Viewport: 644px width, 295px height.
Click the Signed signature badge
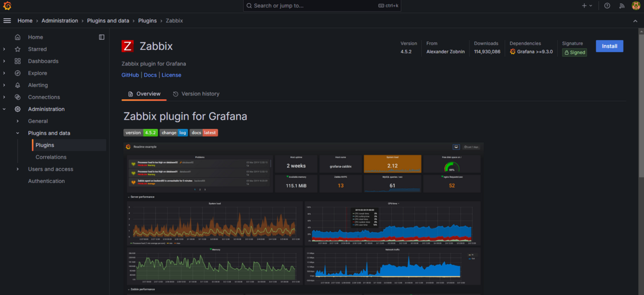click(574, 53)
